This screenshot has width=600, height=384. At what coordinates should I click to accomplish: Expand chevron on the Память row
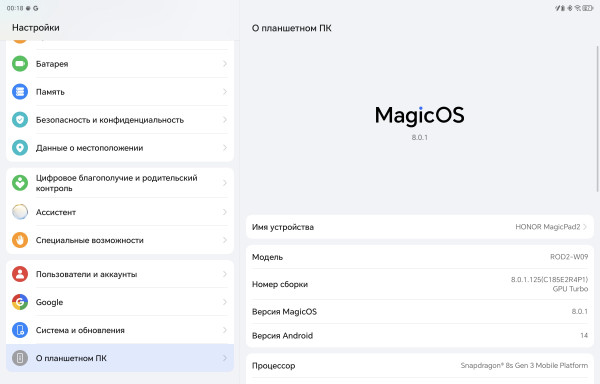(225, 92)
